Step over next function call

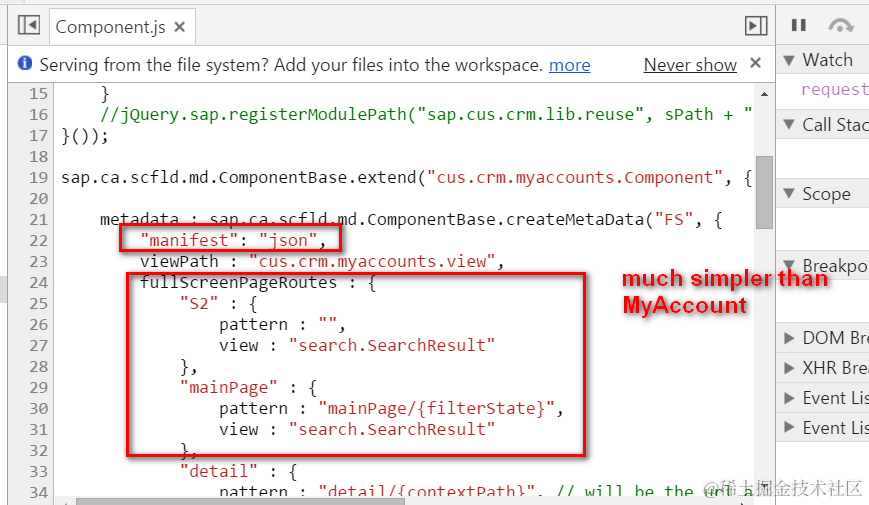coord(841,25)
